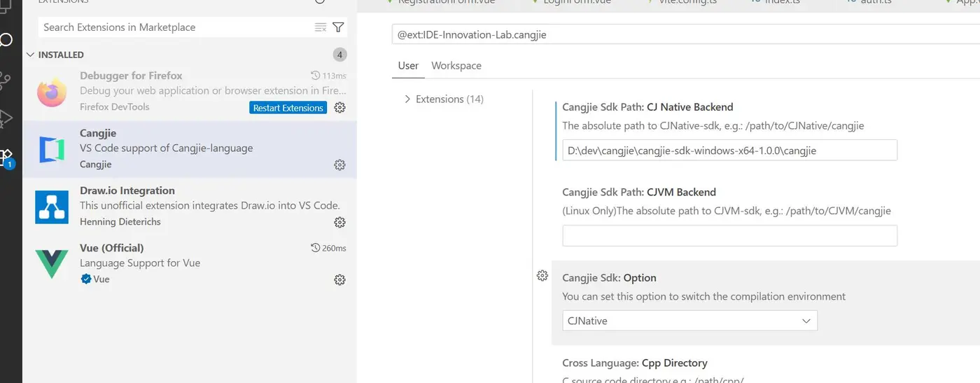Open the Filter Extensions funnel icon
Viewport: 980px width, 383px height.
pyautogui.click(x=339, y=27)
